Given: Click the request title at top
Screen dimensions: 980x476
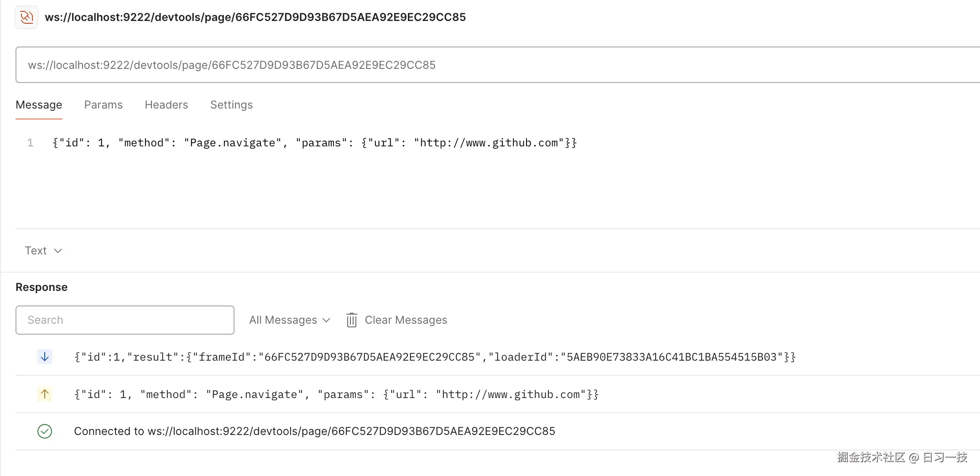Looking at the screenshot, I should coord(255,17).
